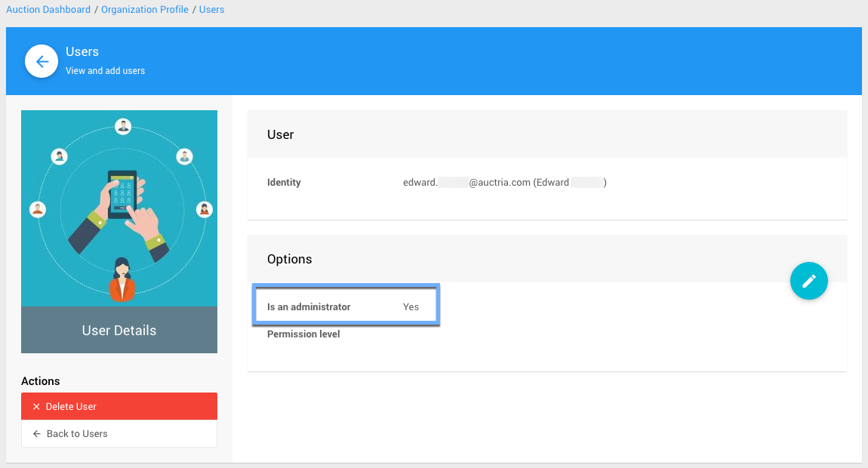The width and height of the screenshot is (868, 468).
Task: Click the phone graphic in the illustration center
Action: click(122, 194)
